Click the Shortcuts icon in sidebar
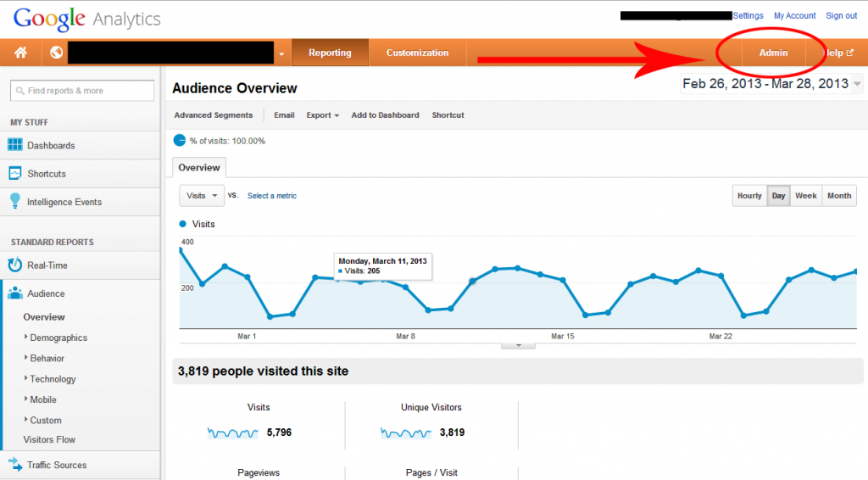Screen dimensions: 868x480 (x=14, y=173)
